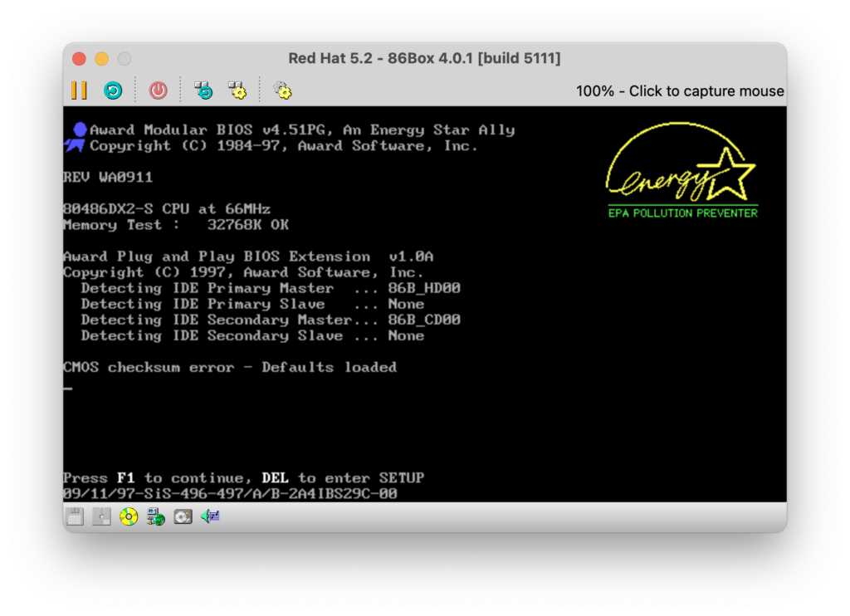Click the first floppy drive status icon

click(75, 516)
